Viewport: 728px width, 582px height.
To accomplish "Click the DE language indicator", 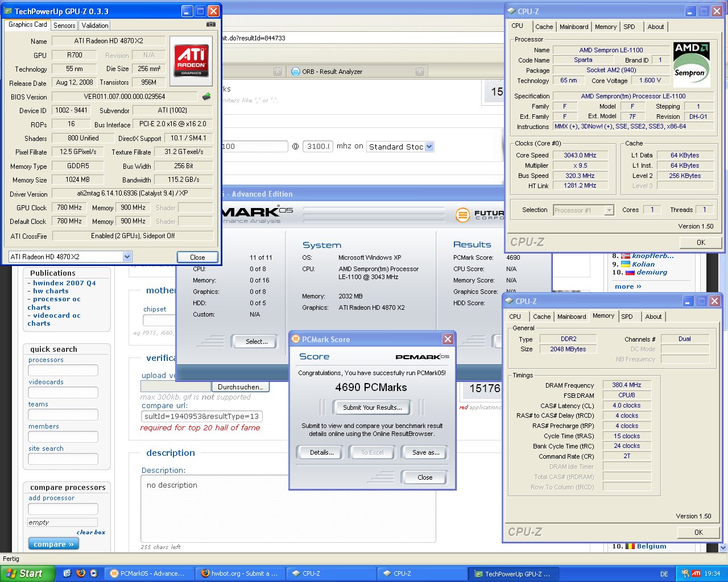I will click(x=664, y=574).
